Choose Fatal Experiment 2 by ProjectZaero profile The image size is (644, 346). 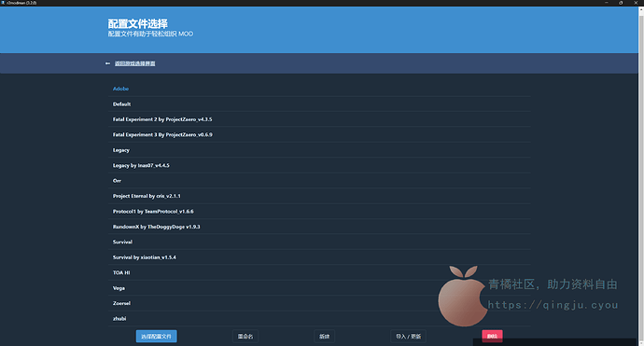tap(319, 119)
